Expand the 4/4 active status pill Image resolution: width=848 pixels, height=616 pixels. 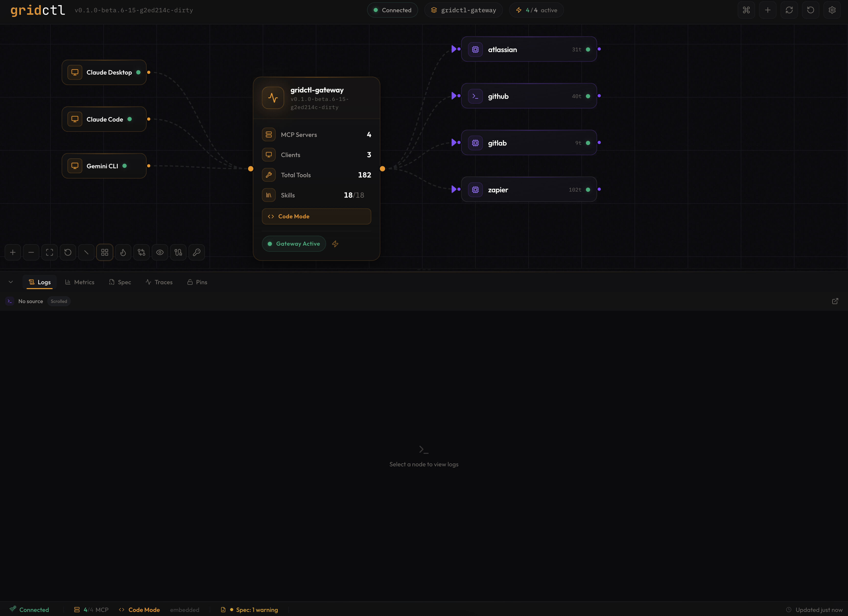(536, 10)
